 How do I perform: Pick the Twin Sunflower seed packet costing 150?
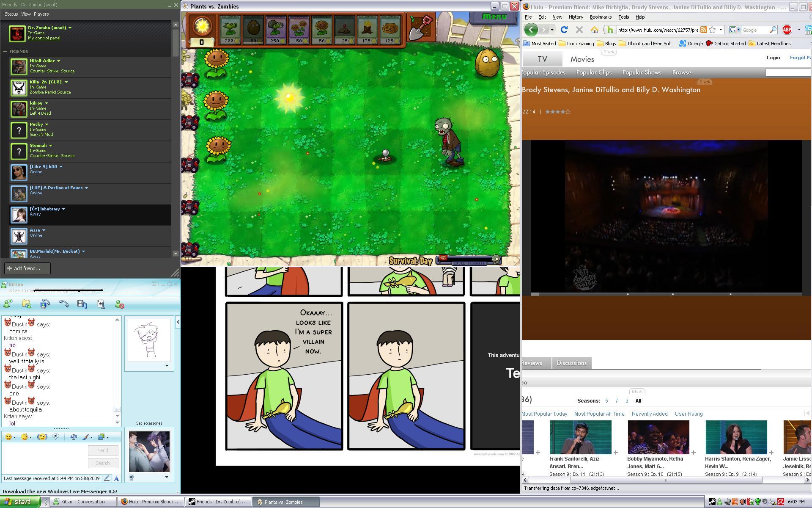(x=299, y=30)
